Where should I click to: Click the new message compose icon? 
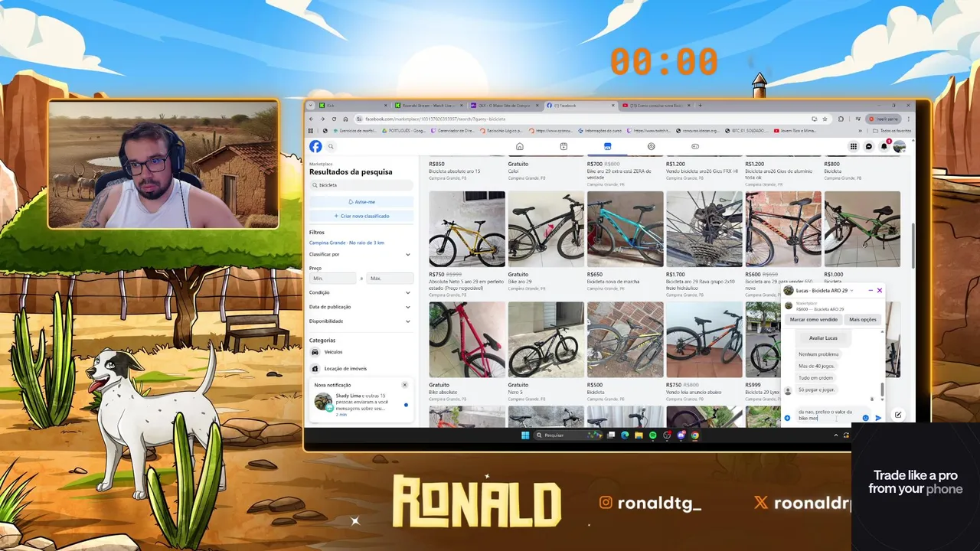coord(898,415)
